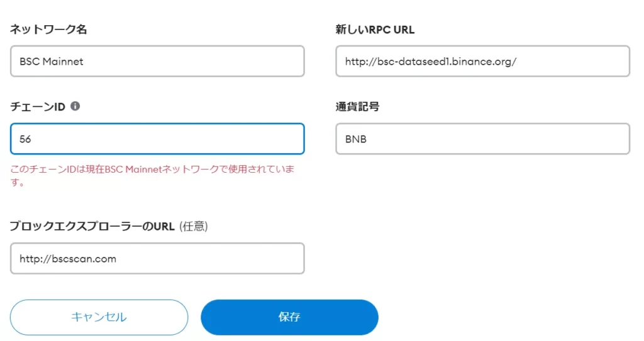Click the info icon beside チェーンID
644x341 pixels.
tap(75, 106)
